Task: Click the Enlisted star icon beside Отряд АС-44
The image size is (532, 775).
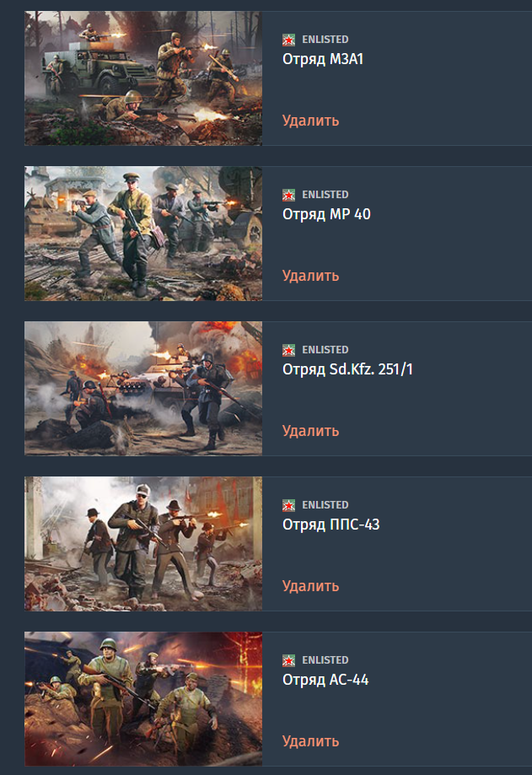Action: tap(288, 661)
